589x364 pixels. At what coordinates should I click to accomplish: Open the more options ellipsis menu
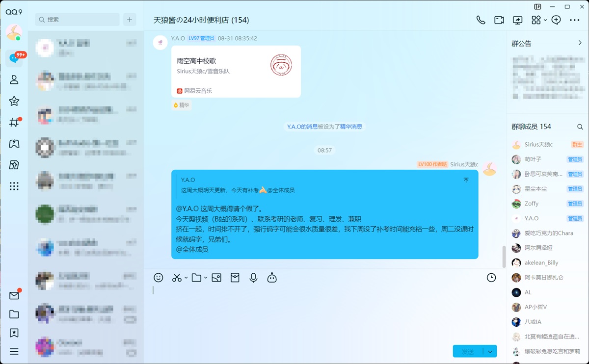tap(574, 20)
